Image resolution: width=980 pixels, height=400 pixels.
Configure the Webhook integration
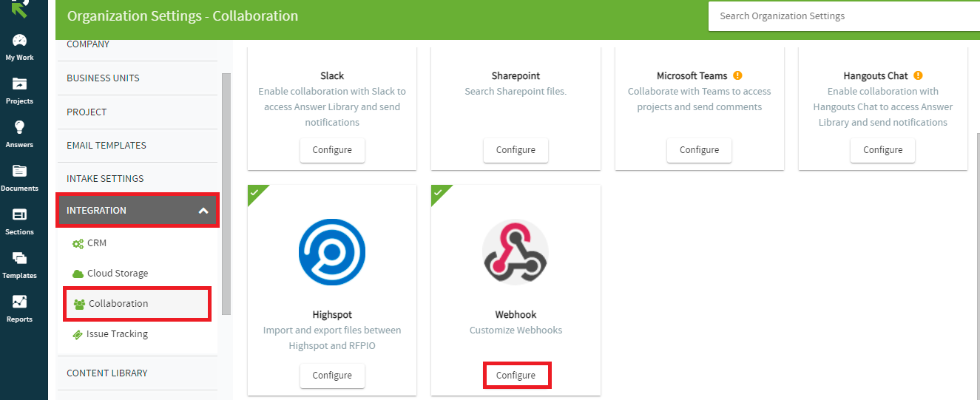[516, 376]
